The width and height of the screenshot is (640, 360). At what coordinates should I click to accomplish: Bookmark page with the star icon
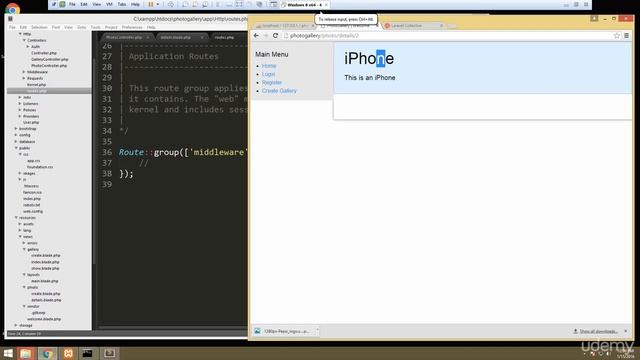point(617,36)
